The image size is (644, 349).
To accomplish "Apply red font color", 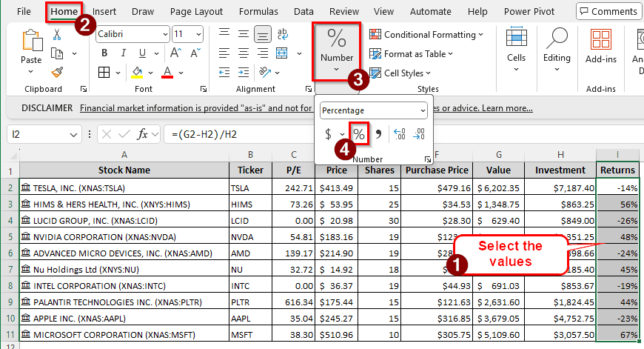I will (x=167, y=73).
